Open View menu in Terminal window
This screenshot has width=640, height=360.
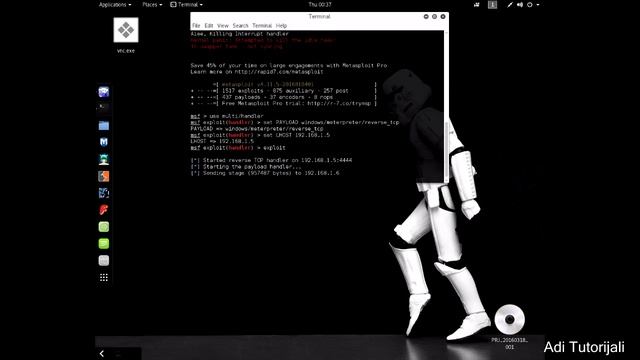pos(223,26)
